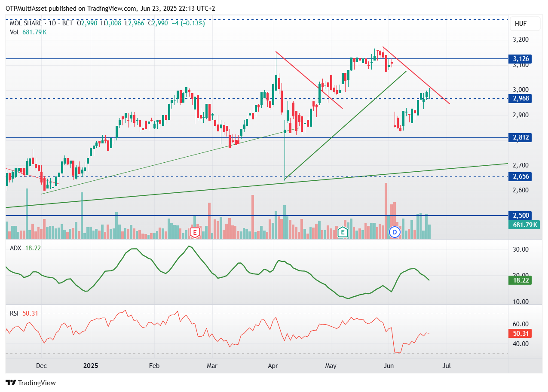
Task: Click the RSI indicator legend name
Action: point(15,313)
